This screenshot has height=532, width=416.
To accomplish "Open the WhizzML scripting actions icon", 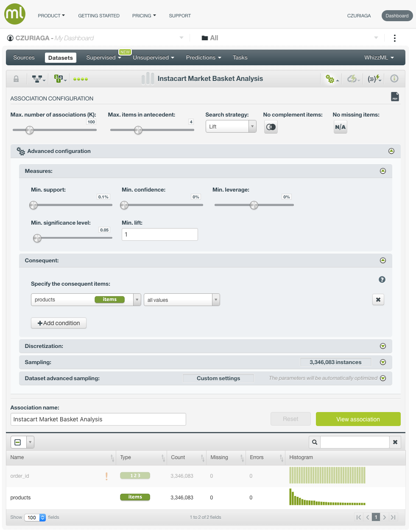I will click(374, 79).
